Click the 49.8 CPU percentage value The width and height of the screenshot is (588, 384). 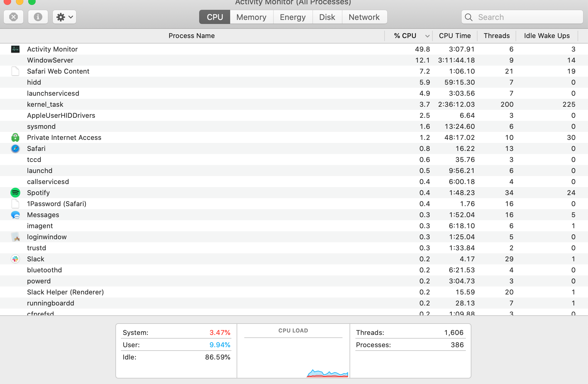(422, 49)
